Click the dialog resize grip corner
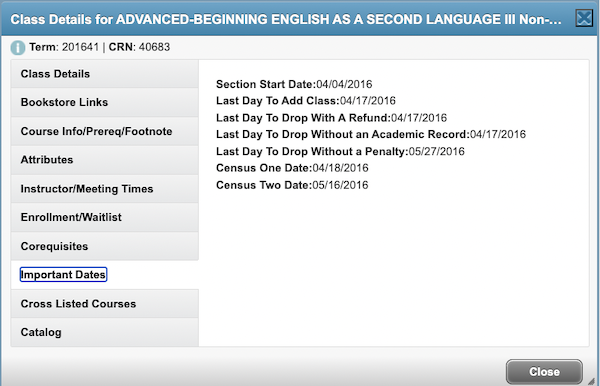 pos(592,381)
